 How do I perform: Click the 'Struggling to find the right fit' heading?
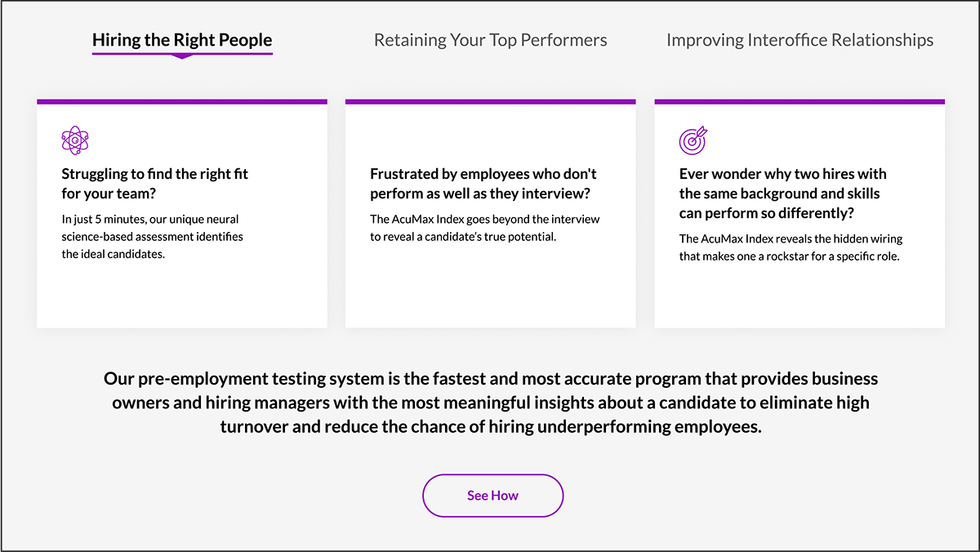155,184
